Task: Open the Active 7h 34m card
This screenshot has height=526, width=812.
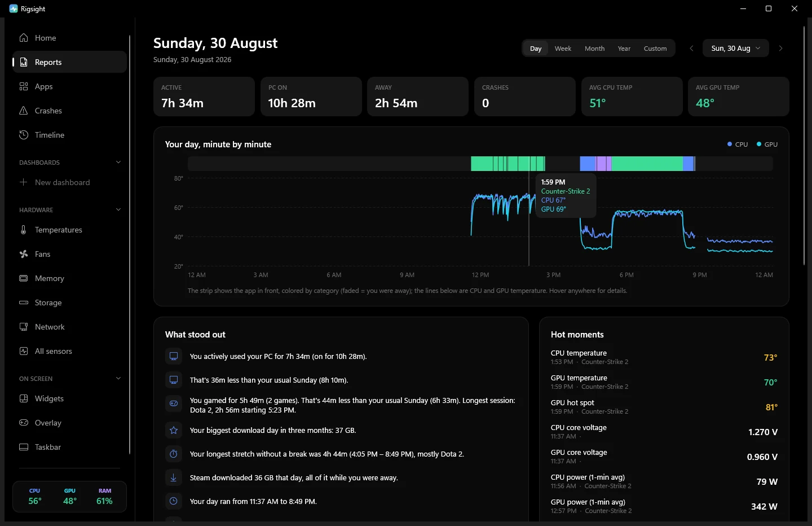Action: click(x=204, y=97)
